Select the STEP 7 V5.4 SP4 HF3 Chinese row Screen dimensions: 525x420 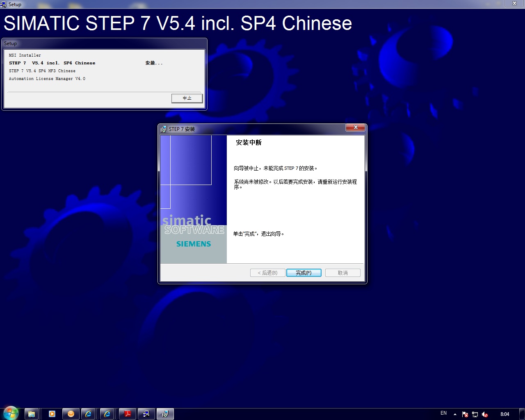42,71
